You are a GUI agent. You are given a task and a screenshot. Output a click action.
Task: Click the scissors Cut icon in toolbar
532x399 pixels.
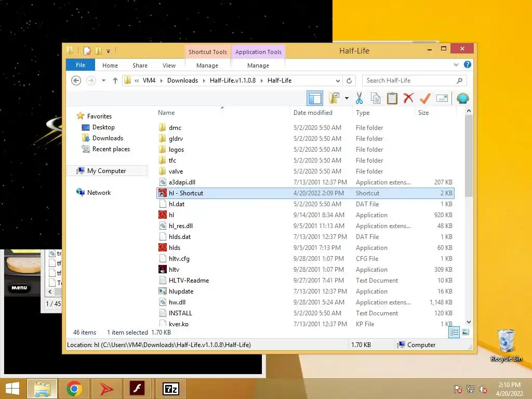point(360,98)
